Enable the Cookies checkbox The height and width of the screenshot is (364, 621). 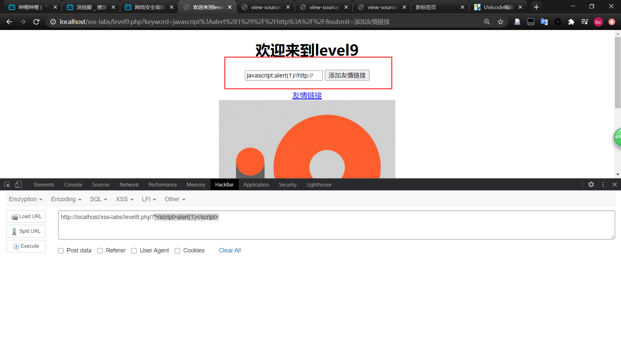(x=177, y=251)
